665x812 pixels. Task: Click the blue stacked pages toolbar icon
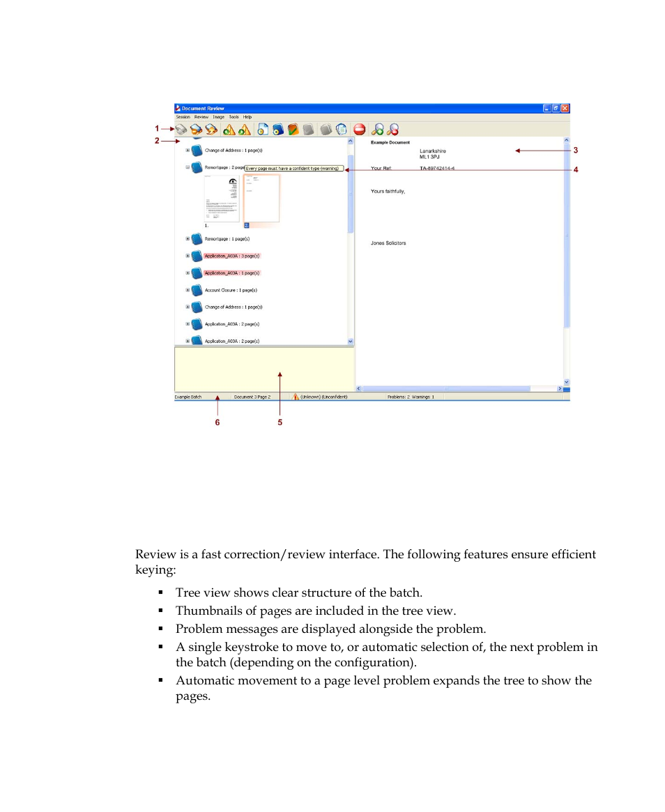(x=342, y=130)
